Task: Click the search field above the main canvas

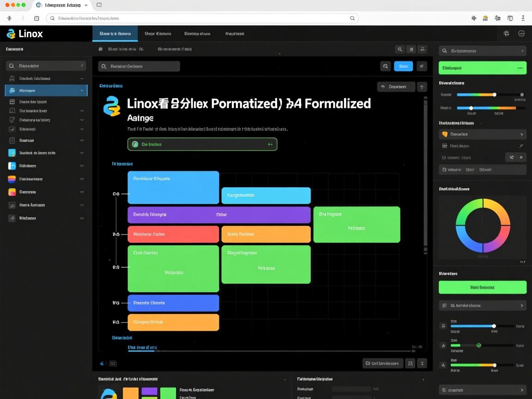Action: (x=139, y=66)
